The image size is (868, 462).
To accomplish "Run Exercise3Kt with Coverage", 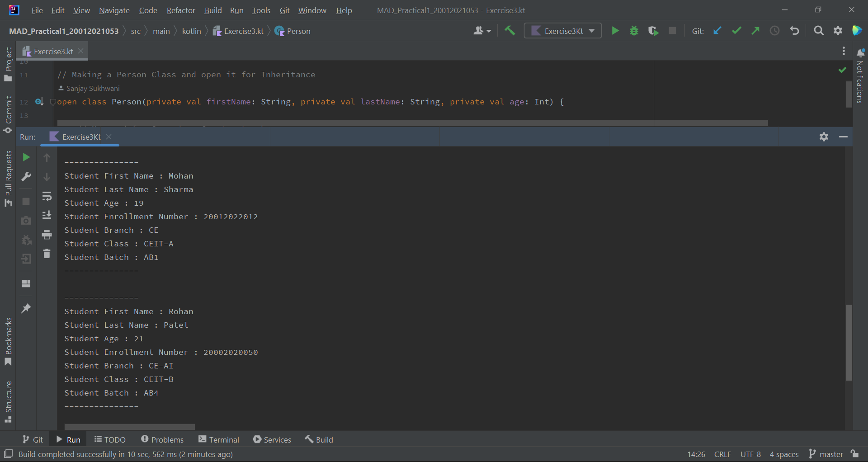I will pos(653,30).
